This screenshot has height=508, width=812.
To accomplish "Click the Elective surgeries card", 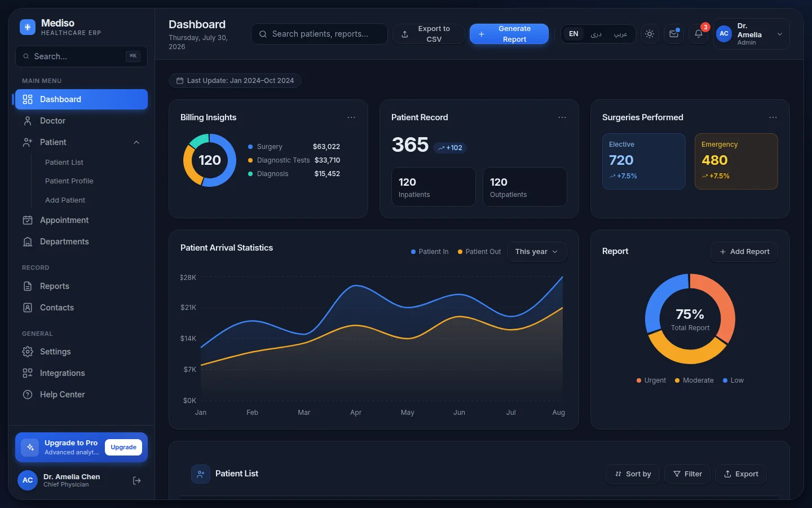I will coord(644,161).
